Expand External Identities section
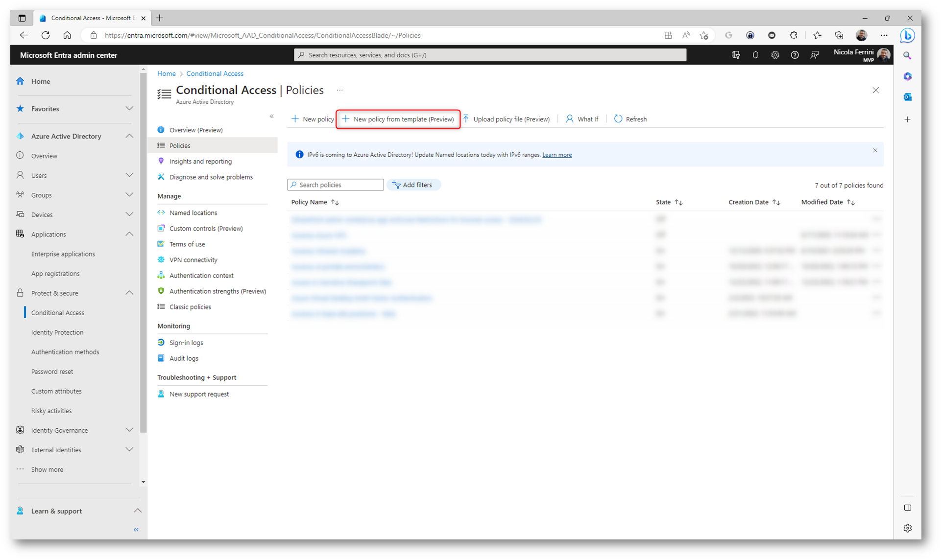Image resolution: width=942 pixels, height=560 pixels. click(x=129, y=449)
